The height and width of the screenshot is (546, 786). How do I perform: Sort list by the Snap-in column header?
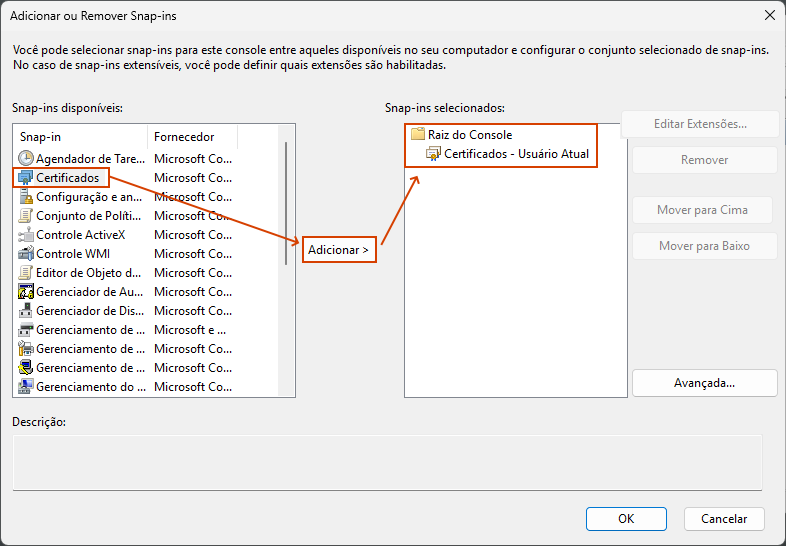pos(80,137)
